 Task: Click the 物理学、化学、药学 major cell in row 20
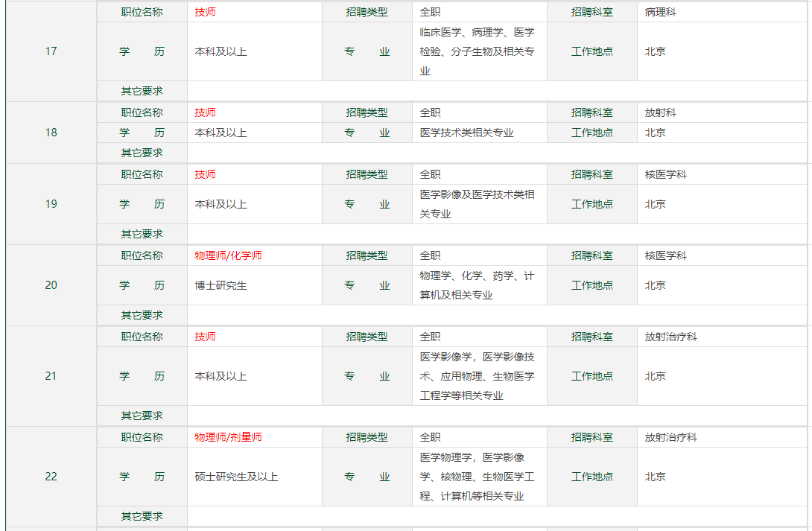[x=477, y=285]
